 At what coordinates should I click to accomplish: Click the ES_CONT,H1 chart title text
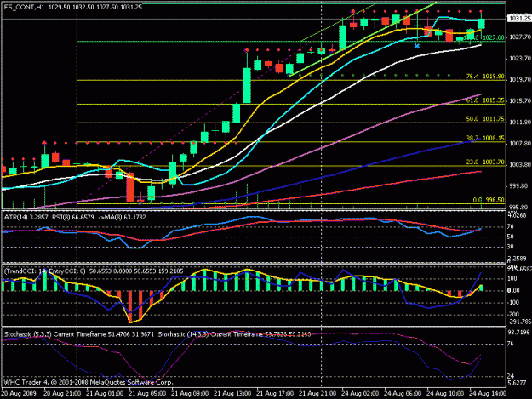tap(24, 7)
